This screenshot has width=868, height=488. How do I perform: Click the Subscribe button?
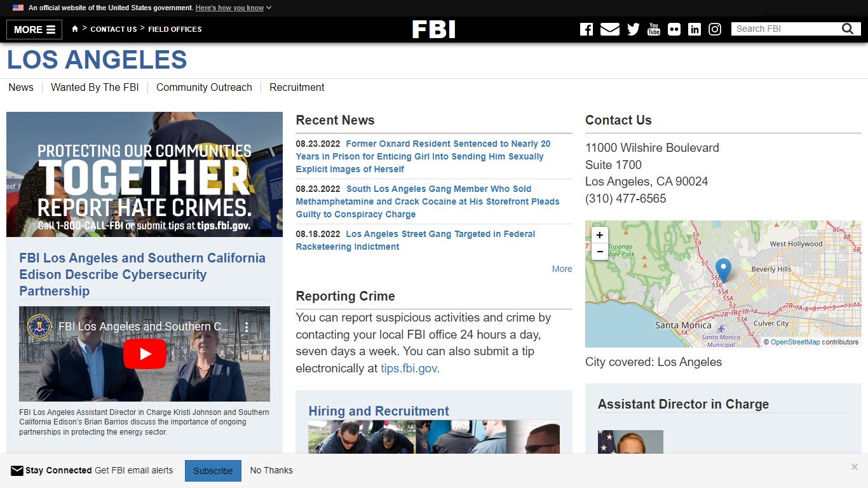(x=213, y=471)
